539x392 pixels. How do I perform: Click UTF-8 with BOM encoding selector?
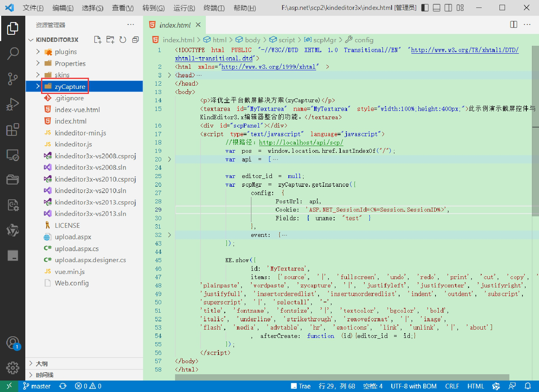point(414,386)
